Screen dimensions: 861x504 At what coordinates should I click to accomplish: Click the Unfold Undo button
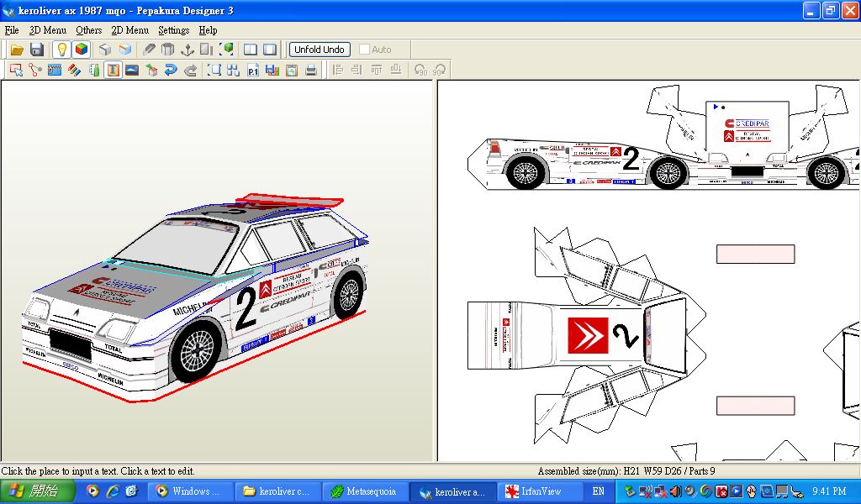(x=320, y=50)
